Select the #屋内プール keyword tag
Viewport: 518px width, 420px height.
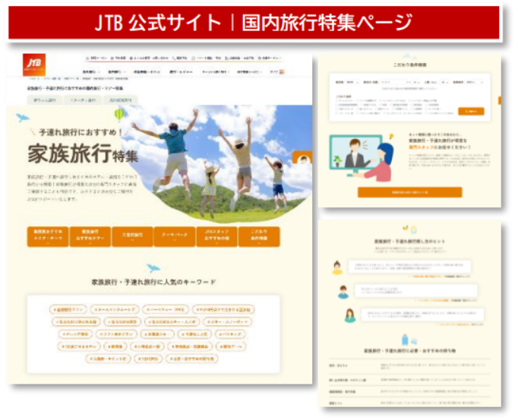click(231, 346)
